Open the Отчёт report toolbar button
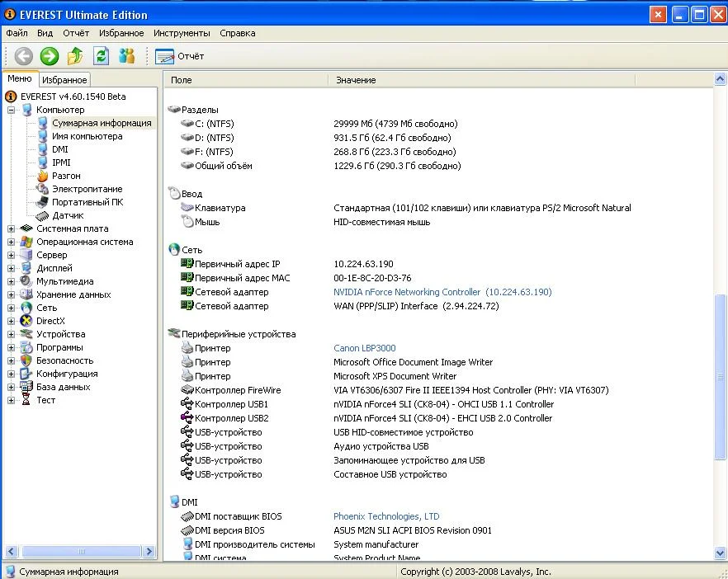The height and width of the screenshot is (579, 728). [180, 56]
